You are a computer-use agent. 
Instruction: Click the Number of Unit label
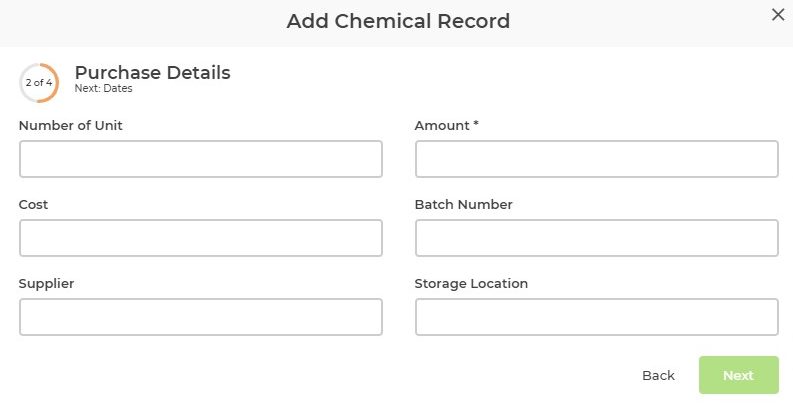[x=71, y=126]
